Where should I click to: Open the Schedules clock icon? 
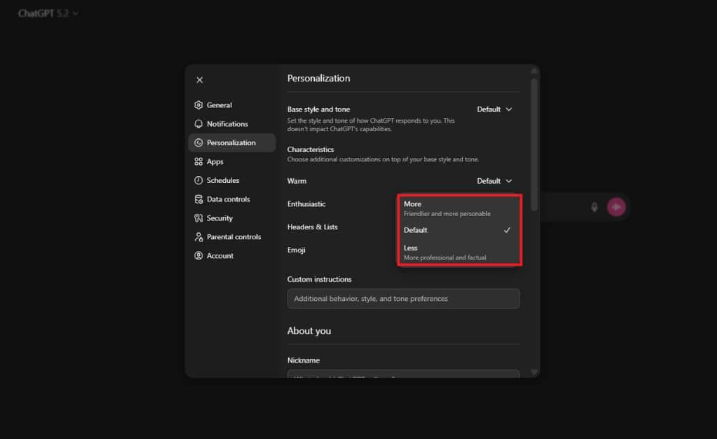199,181
